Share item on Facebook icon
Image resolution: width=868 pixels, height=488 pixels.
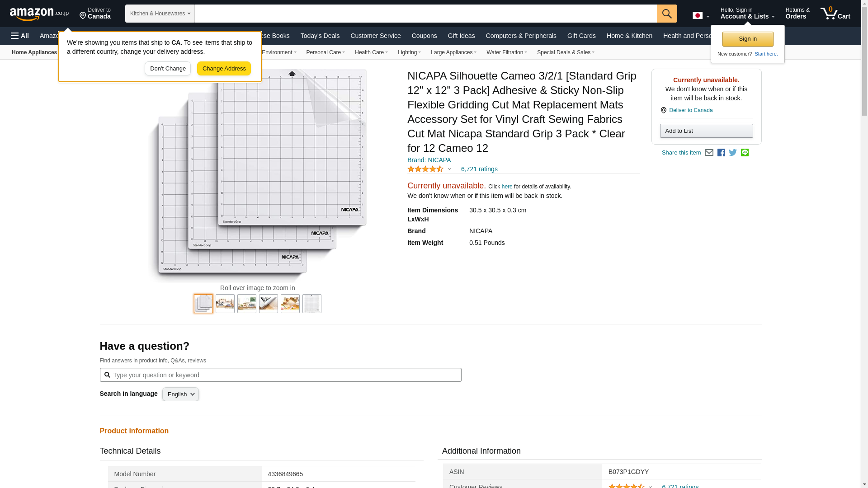[721, 153]
